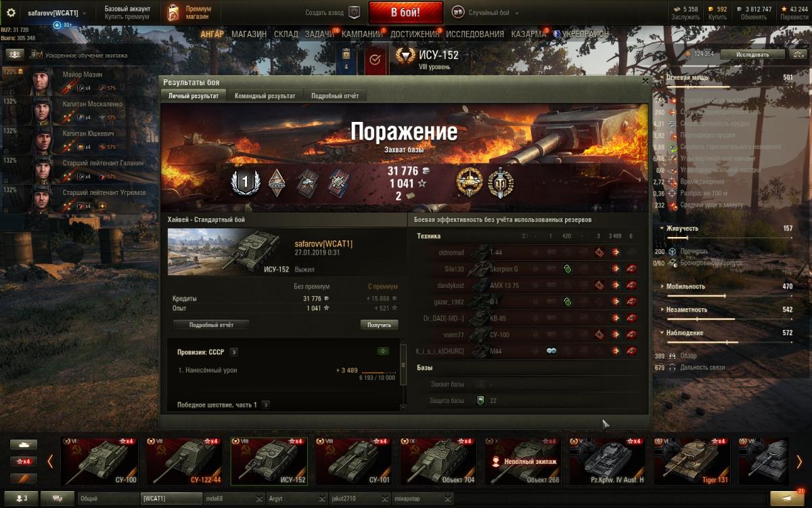812x508 pixels.
Task: Click the red 'В бой!' button
Action: click(406, 13)
